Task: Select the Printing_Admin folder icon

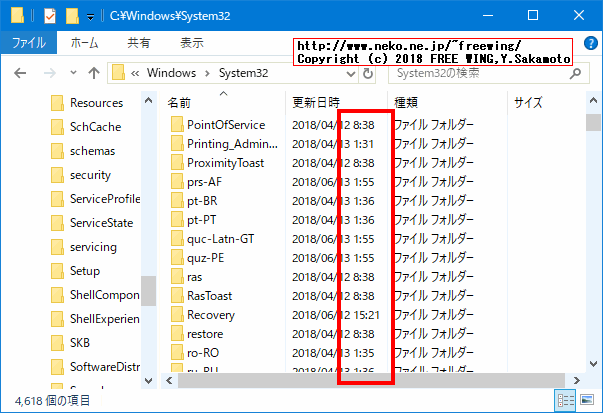Action: click(177, 144)
